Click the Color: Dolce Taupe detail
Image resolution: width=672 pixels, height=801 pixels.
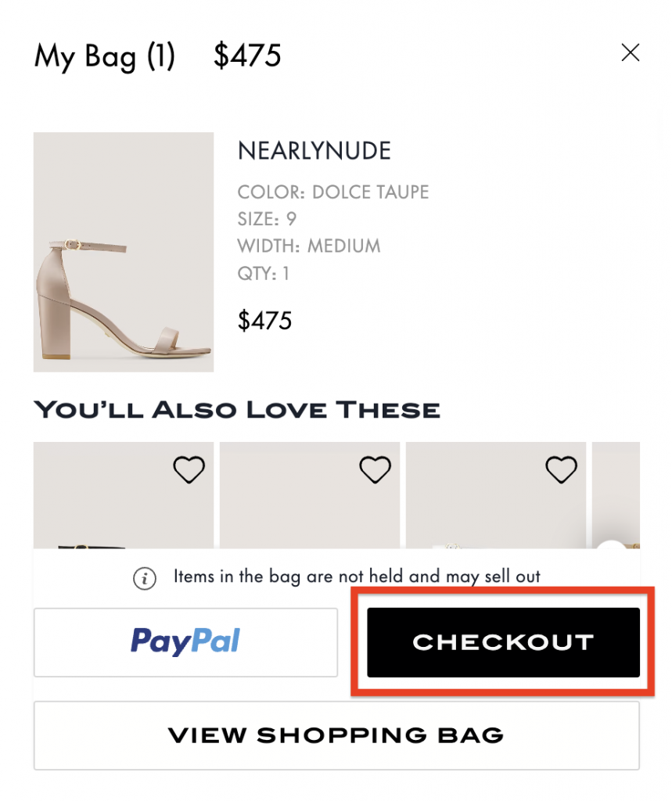point(333,192)
